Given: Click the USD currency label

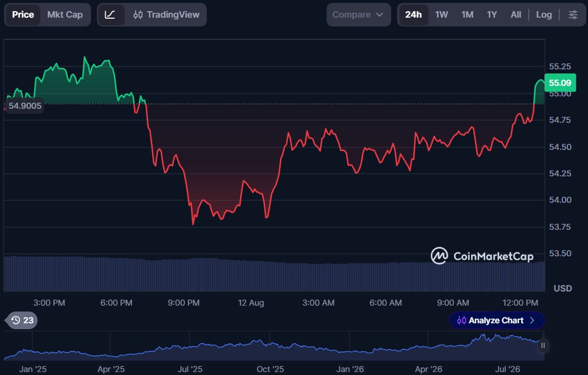Looking at the screenshot, I should click(563, 288).
